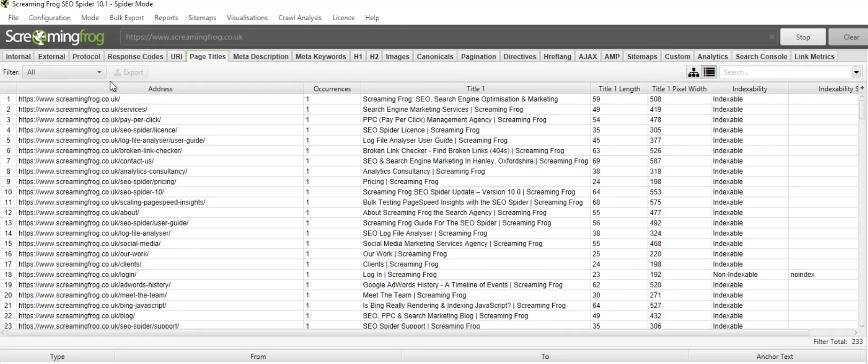Screen dimensions: 868x364
Task: Click the Type column header in lower pane
Action: point(57,356)
